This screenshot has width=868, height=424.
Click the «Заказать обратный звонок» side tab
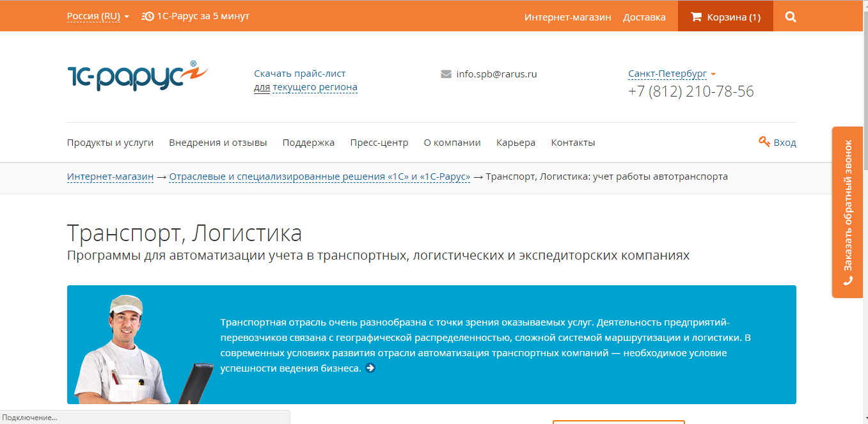tap(847, 211)
